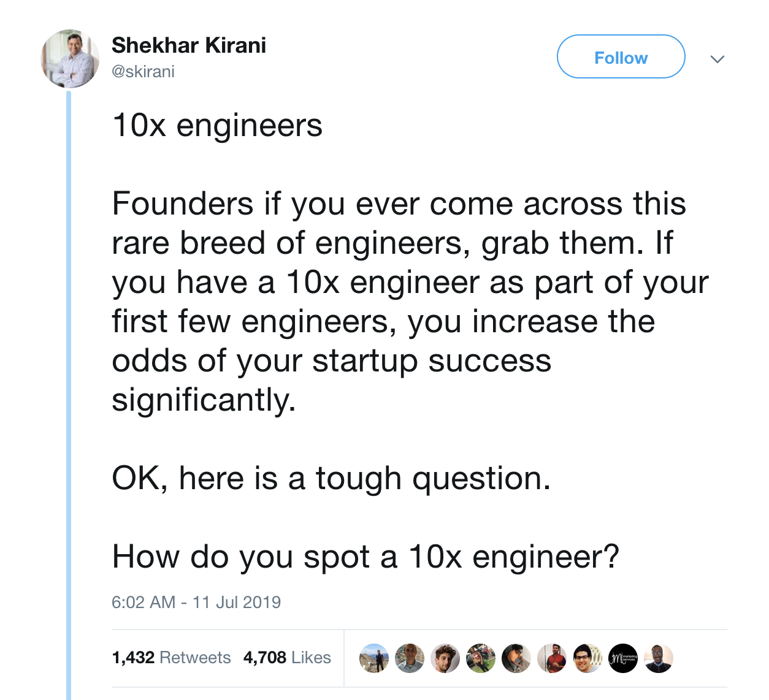Open liker avatar photographed from above in orange

[516, 658]
